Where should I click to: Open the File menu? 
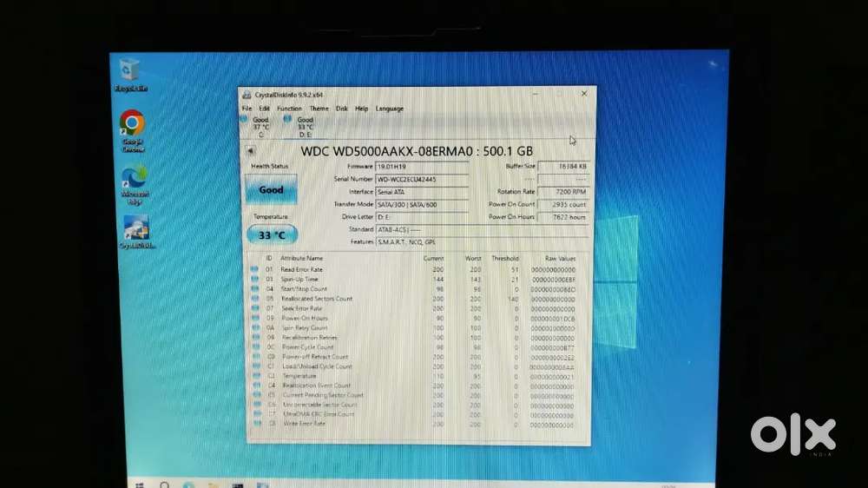247,109
